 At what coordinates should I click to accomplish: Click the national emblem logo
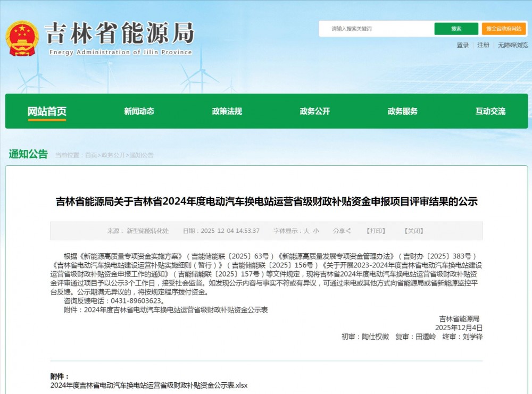click(x=22, y=37)
